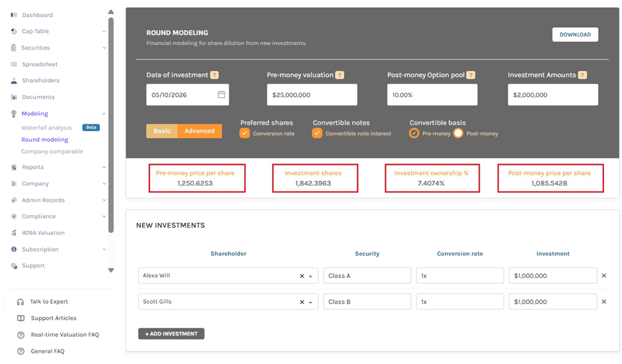Collapse the Modeling menu chevron
Image resolution: width=622 pixels, height=364 pixels.
pyautogui.click(x=104, y=114)
